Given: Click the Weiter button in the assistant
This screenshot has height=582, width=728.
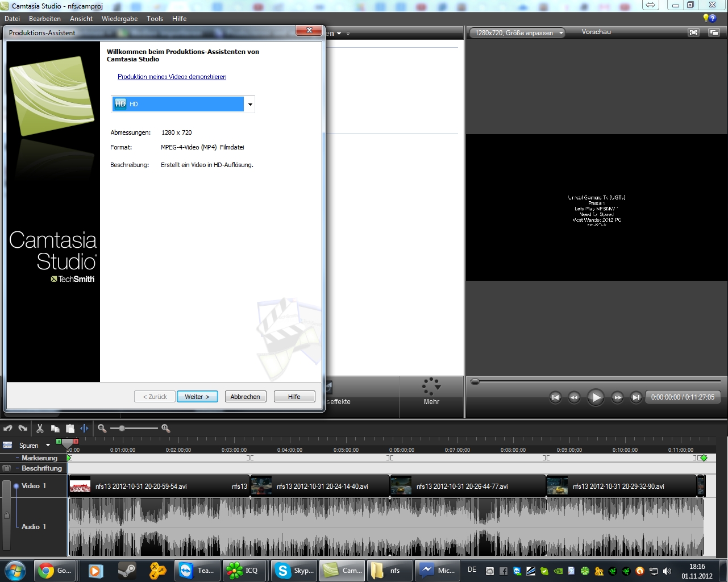Looking at the screenshot, I should click(x=197, y=397).
